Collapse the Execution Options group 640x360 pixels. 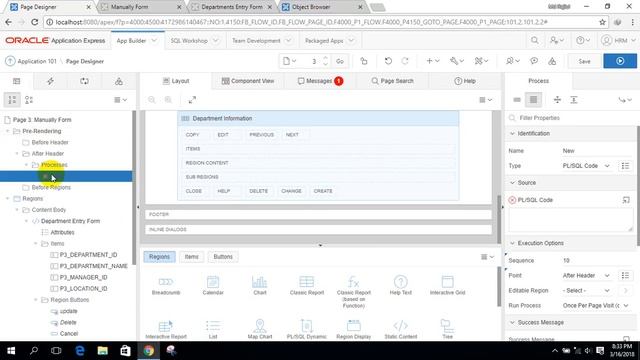coord(513,243)
